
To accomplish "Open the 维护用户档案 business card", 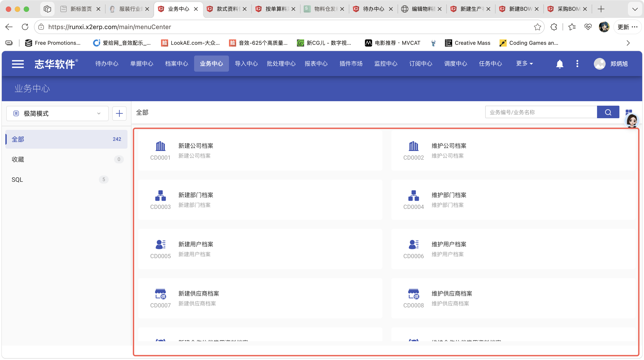I will [x=513, y=249].
